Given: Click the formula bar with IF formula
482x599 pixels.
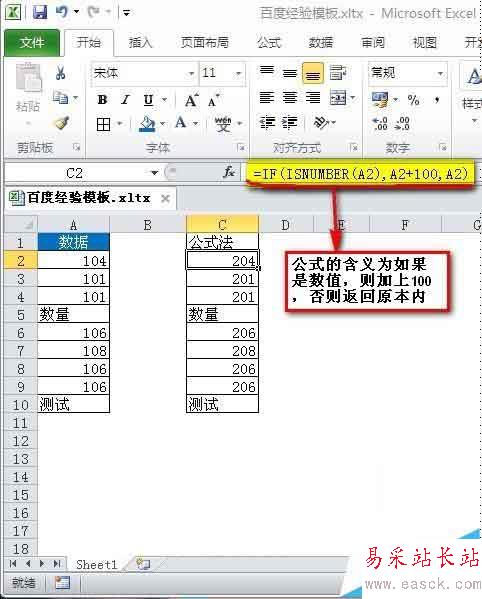Looking at the screenshot, I should pyautogui.click(x=360, y=174).
